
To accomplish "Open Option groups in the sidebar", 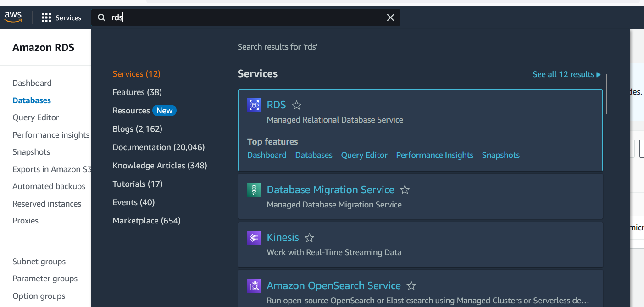I will coord(39,296).
